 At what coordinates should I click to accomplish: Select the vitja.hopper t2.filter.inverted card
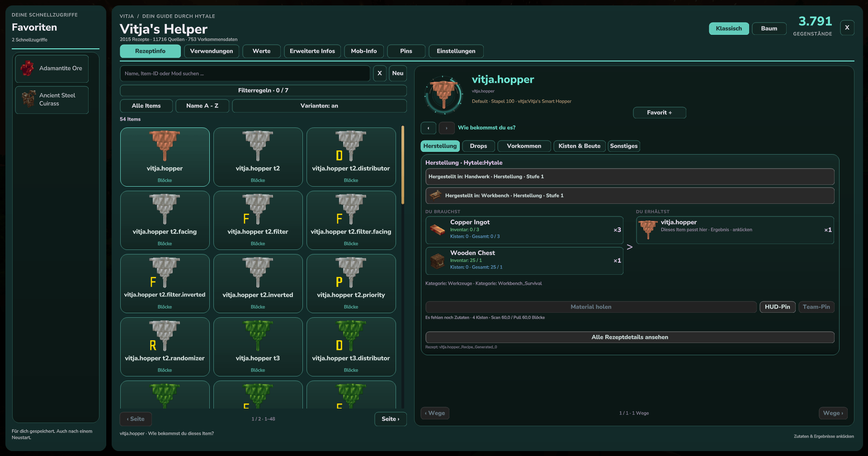(x=165, y=283)
